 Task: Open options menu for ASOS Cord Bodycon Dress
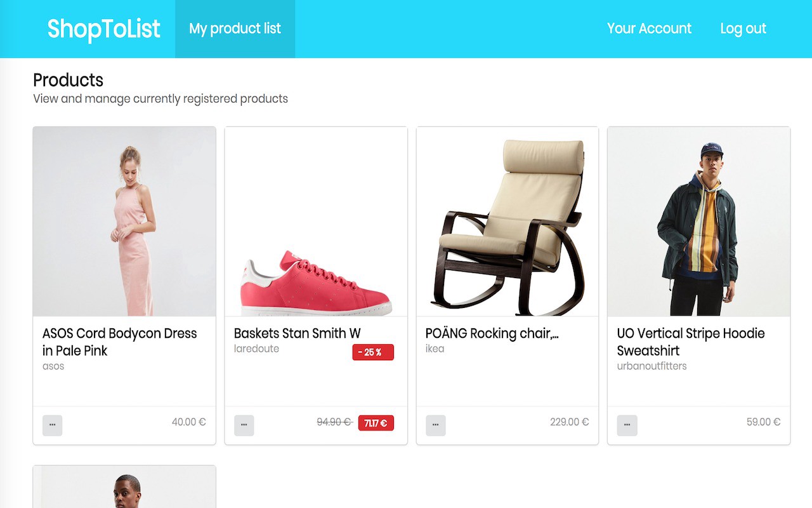pyautogui.click(x=53, y=425)
